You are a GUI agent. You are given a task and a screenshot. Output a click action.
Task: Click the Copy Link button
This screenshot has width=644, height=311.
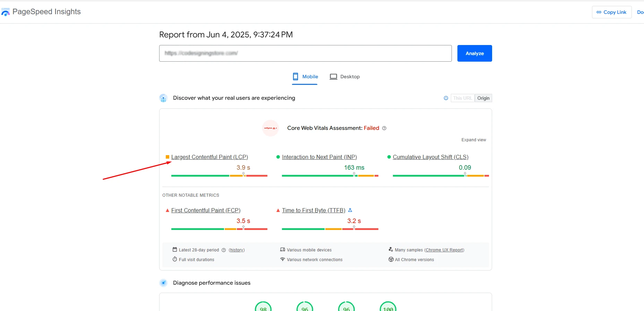coord(611,12)
